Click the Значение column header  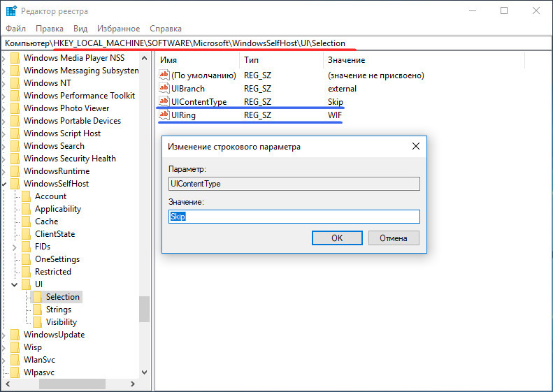(x=424, y=60)
